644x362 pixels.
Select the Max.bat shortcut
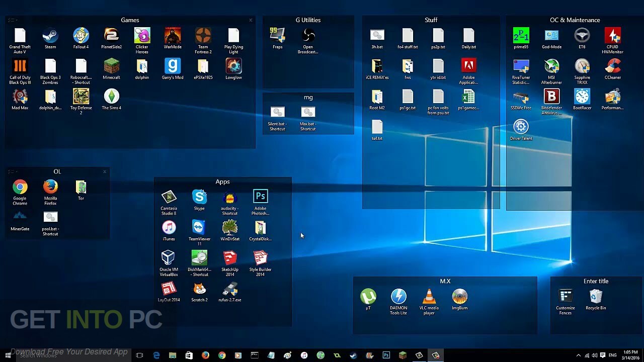(308, 119)
